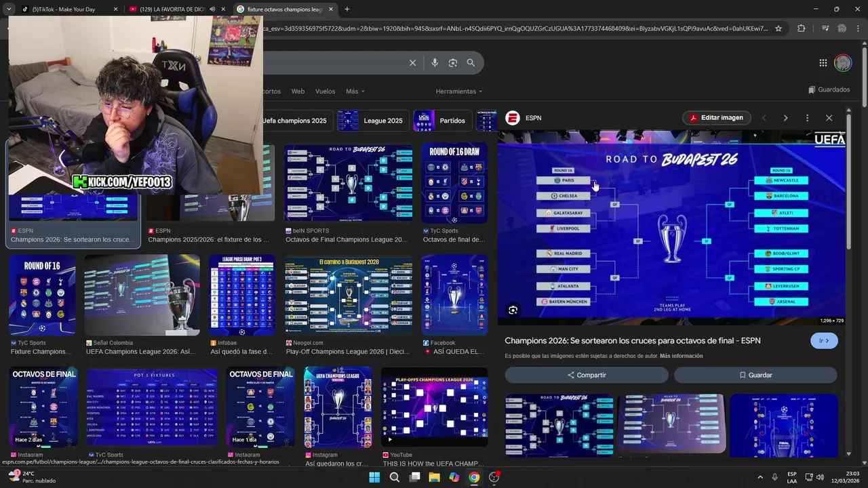Open Chrome media controls icon

[x=825, y=28]
